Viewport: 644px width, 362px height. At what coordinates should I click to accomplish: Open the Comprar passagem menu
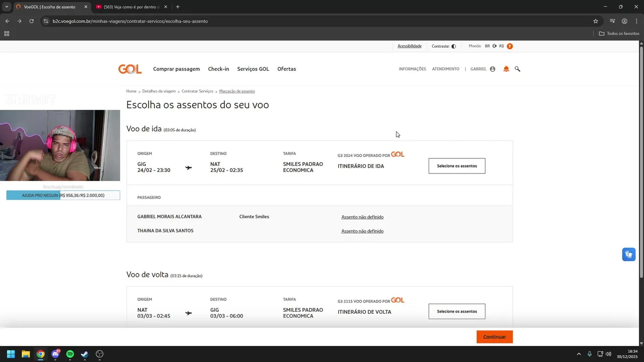177,69
